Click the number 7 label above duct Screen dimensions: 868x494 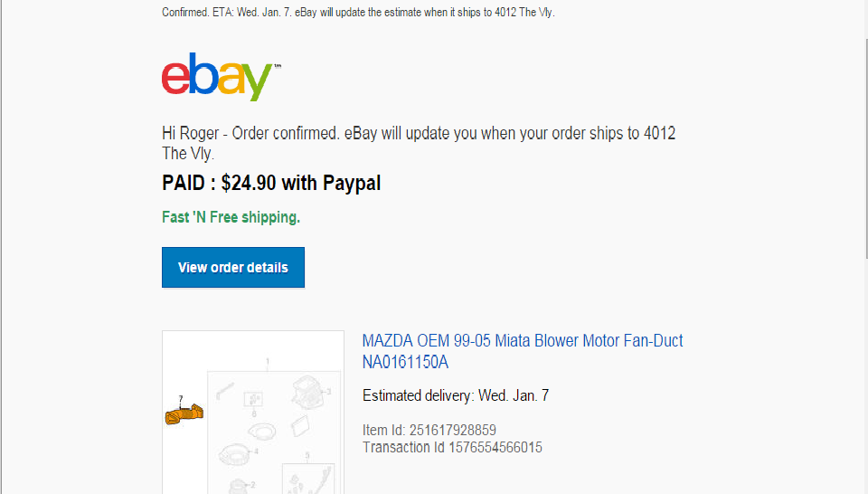click(181, 398)
